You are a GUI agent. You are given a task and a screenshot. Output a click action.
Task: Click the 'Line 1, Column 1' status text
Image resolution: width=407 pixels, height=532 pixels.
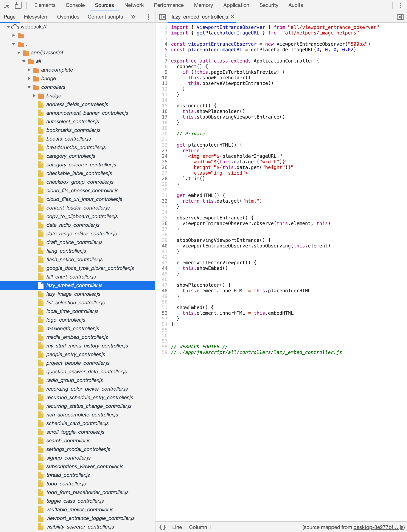[x=191, y=527]
